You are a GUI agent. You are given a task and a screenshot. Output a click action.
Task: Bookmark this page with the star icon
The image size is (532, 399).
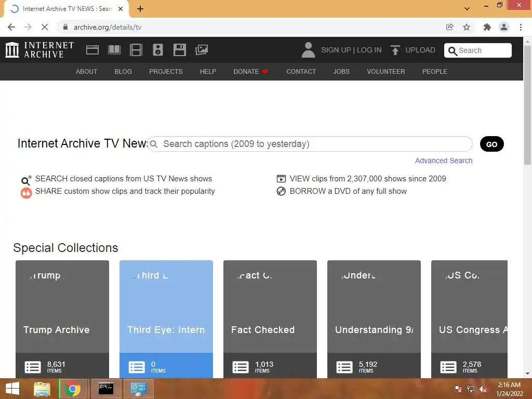click(x=467, y=27)
